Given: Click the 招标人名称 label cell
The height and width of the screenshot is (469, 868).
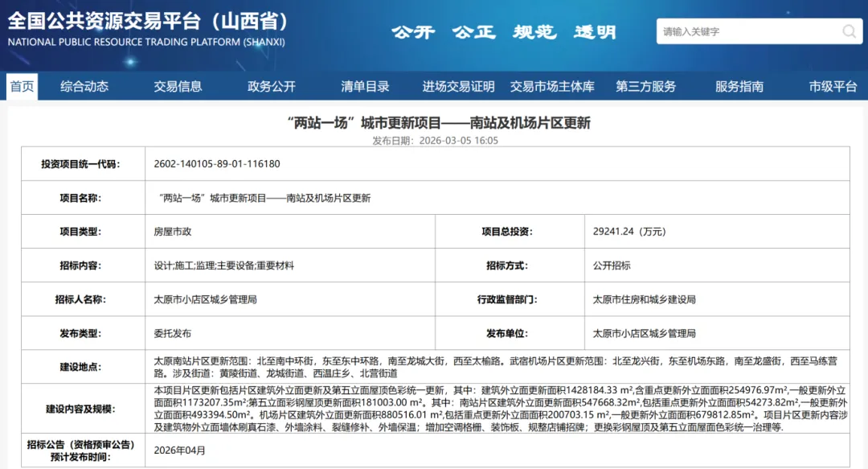Looking at the screenshot, I should tap(83, 299).
